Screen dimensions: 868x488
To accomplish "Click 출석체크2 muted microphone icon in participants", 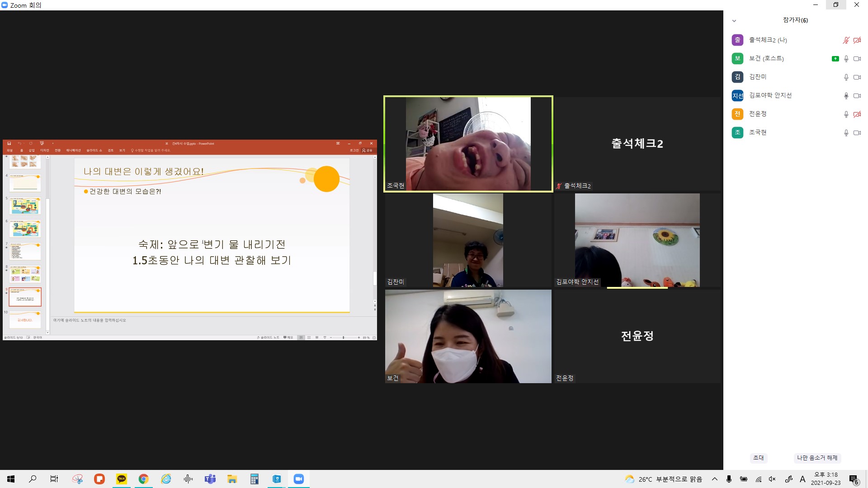I will pos(846,40).
